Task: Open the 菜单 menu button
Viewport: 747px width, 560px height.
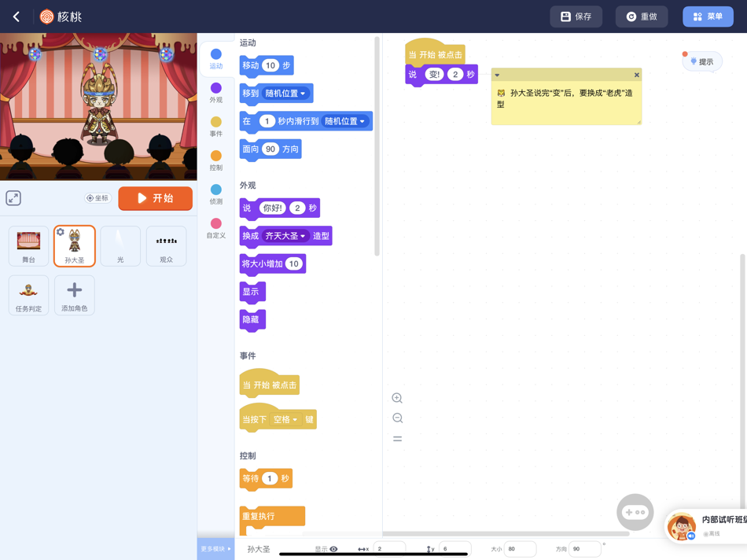Action: click(x=708, y=17)
